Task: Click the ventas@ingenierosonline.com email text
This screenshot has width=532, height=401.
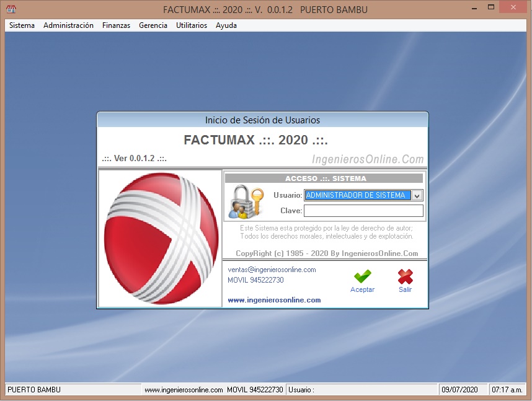Action: pos(272,270)
